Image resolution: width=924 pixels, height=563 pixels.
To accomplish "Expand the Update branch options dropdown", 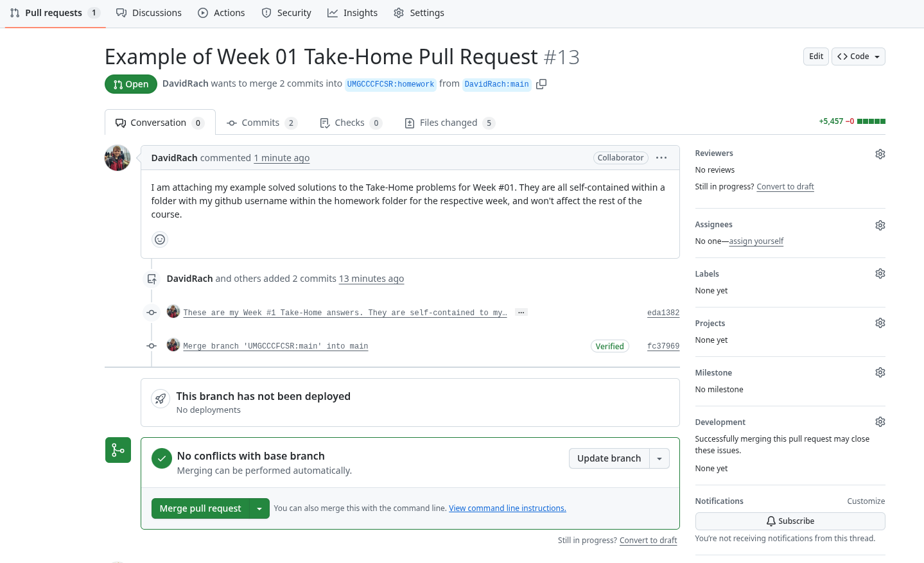I will click(x=659, y=458).
